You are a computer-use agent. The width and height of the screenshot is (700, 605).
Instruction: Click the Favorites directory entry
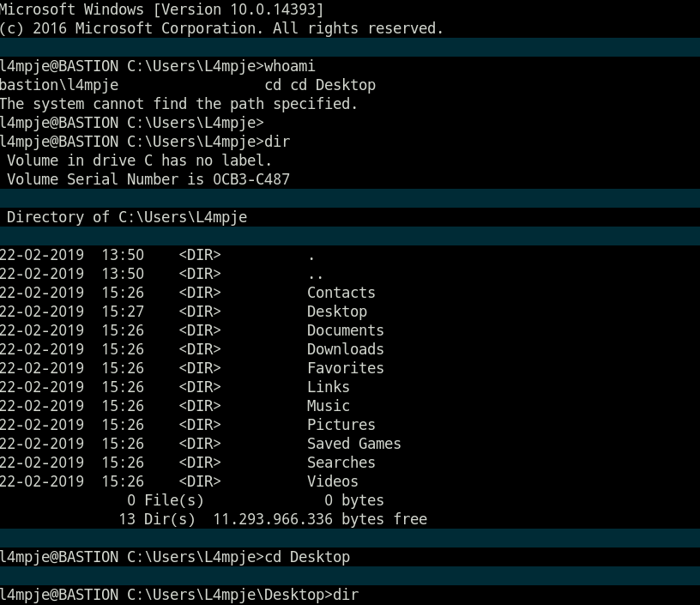pos(345,368)
